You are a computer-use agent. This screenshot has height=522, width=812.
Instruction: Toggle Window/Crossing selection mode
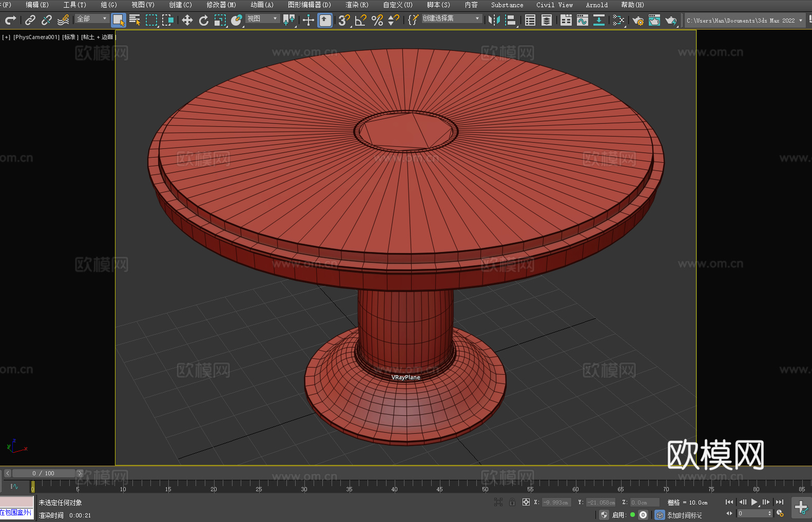tap(168, 20)
